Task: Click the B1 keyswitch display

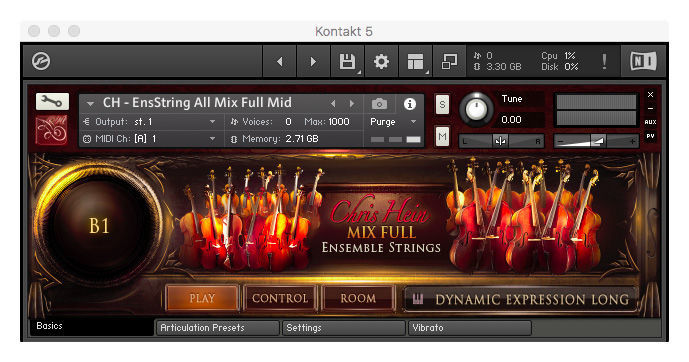Action: coord(99,225)
